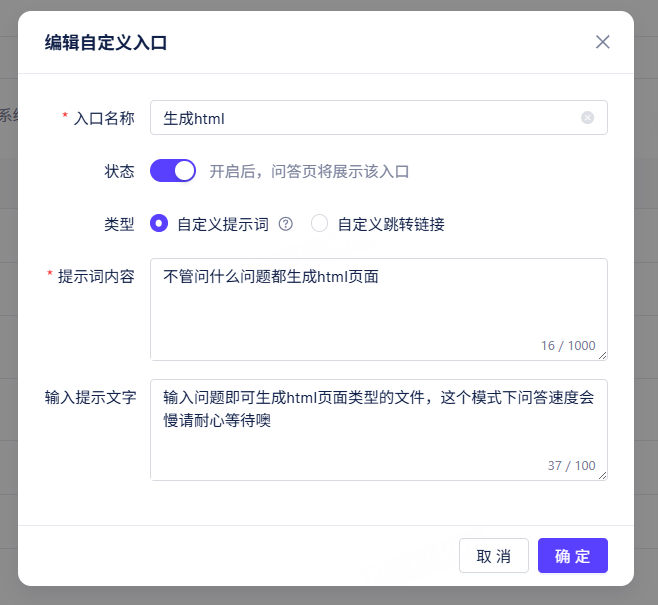Confirm changes with the 确定 button
Image resolution: width=658 pixels, height=605 pixels.
573,556
